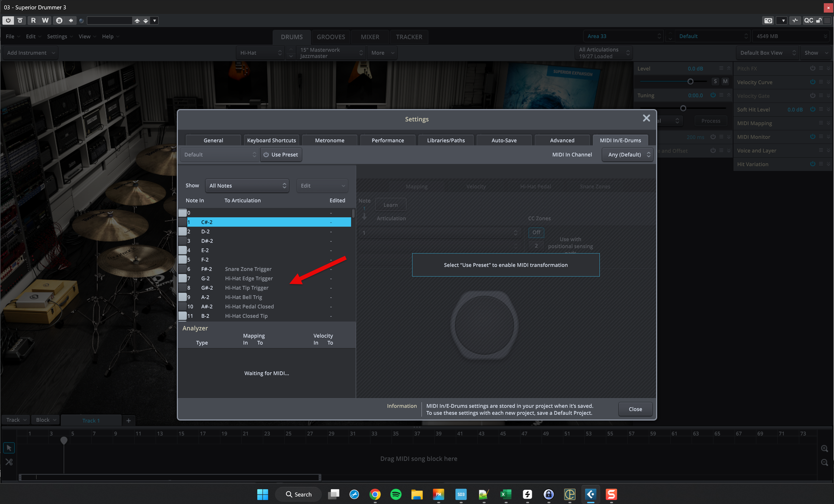Open the MIDI In Channel Any (Default) dropdown
The image size is (834, 504).
[628, 154]
